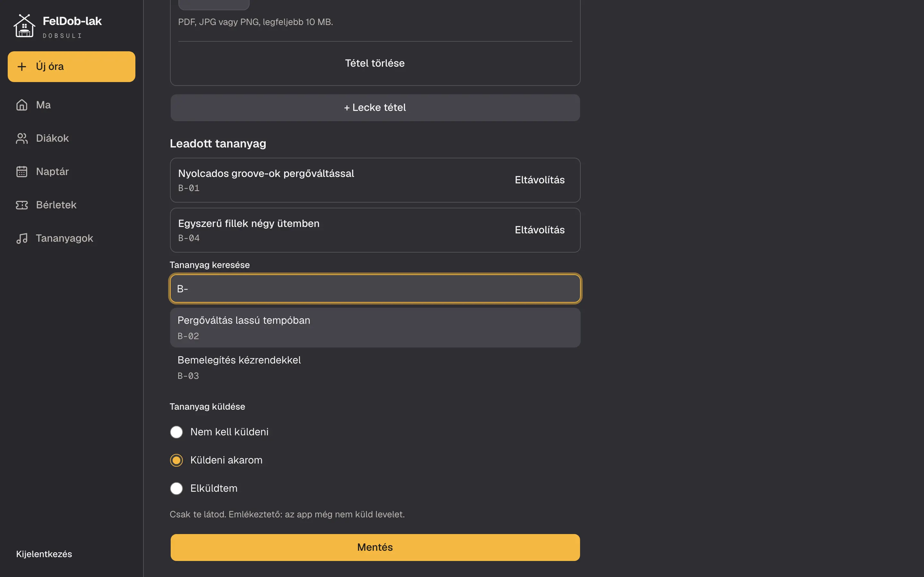Click the Mentés save button
The height and width of the screenshot is (577, 924).
[x=375, y=547]
